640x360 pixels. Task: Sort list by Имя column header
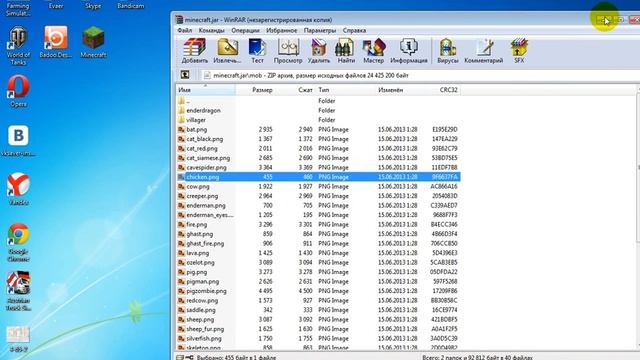point(205,90)
